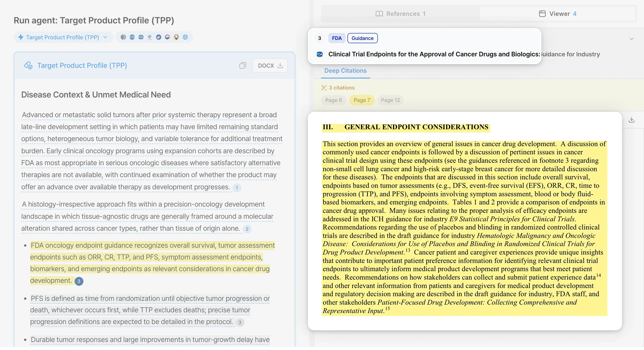Click the red-blue swirl source icon
Screen dimensions: 644x350
[167, 37]
